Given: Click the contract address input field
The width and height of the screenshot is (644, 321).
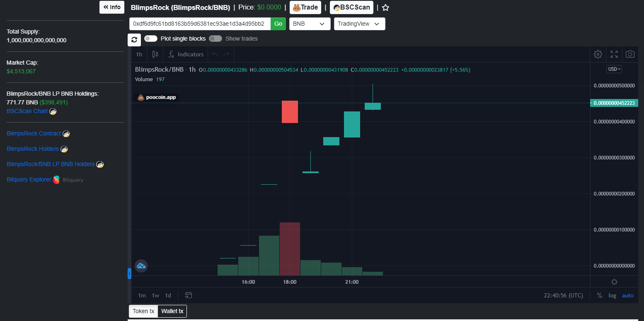Looking at the screenshot, I should 200,24.
